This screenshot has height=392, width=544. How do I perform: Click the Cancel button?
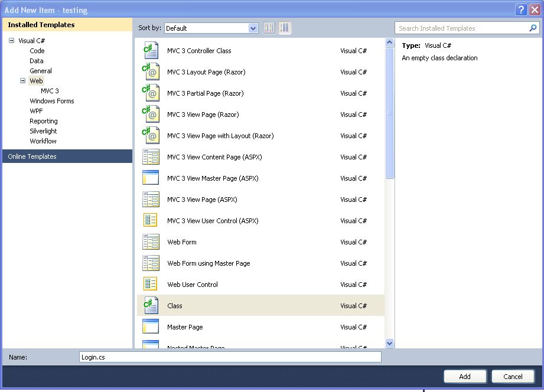pos(512,376)
